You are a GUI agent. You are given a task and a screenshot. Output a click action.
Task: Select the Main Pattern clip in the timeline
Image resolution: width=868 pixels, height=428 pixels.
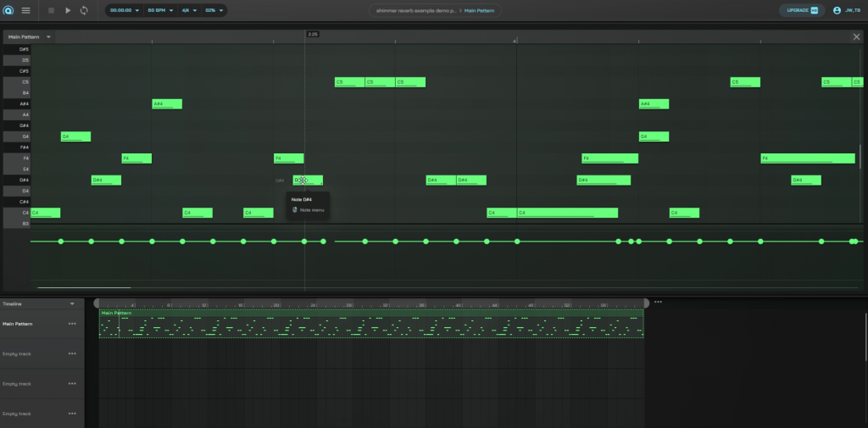coord(371,324)
